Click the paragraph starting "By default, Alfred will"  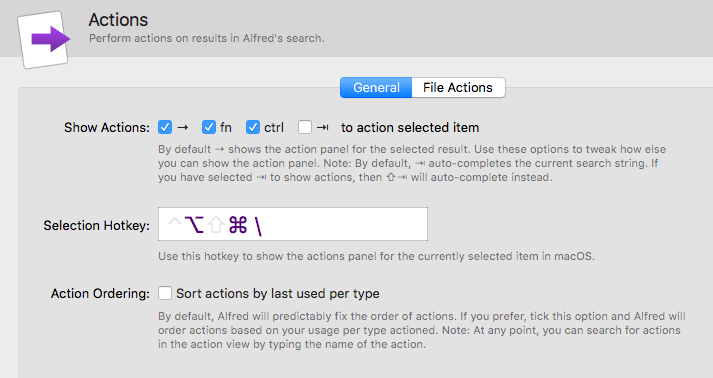[422, 330]
